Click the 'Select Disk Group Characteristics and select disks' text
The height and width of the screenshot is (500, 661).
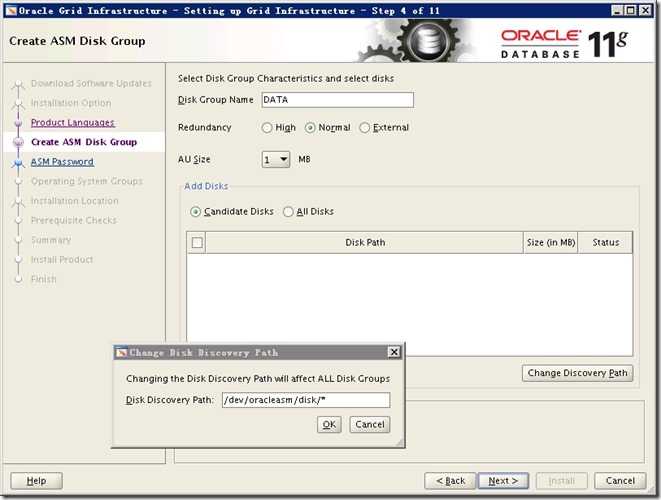tap(286, 78)
